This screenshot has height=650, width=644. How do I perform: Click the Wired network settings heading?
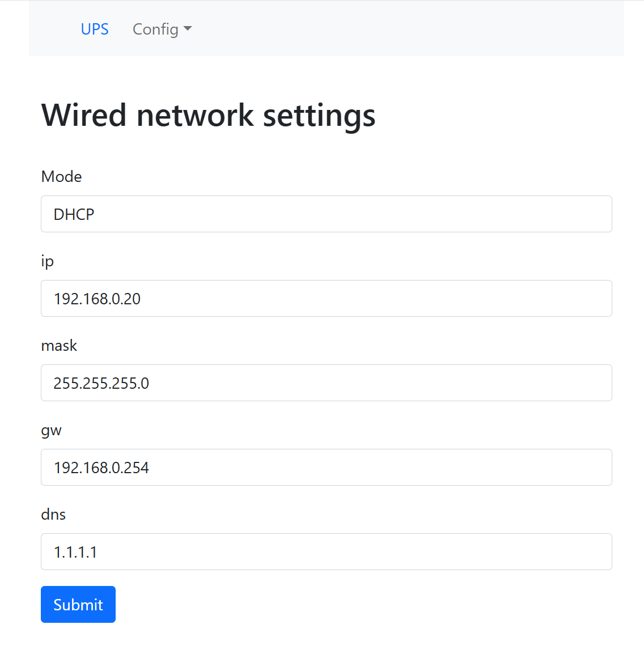[x=208, y=115]
